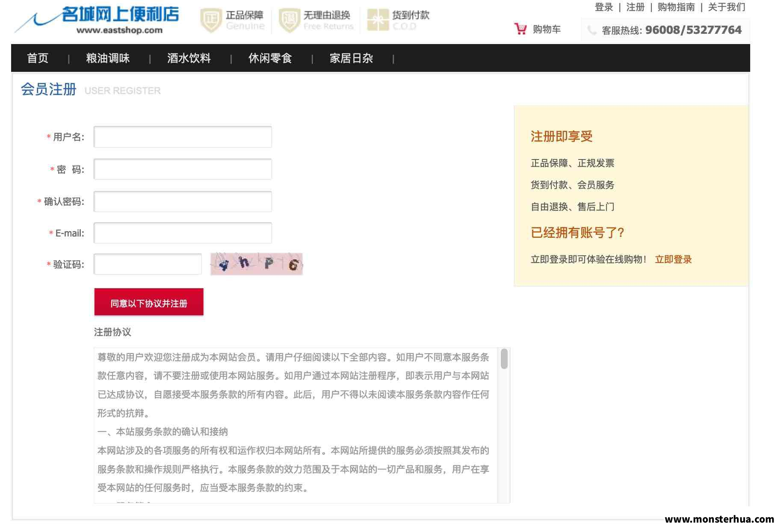Focus the E-mail input field
Viewport: 775px width, 532px height.
(183, 233)
